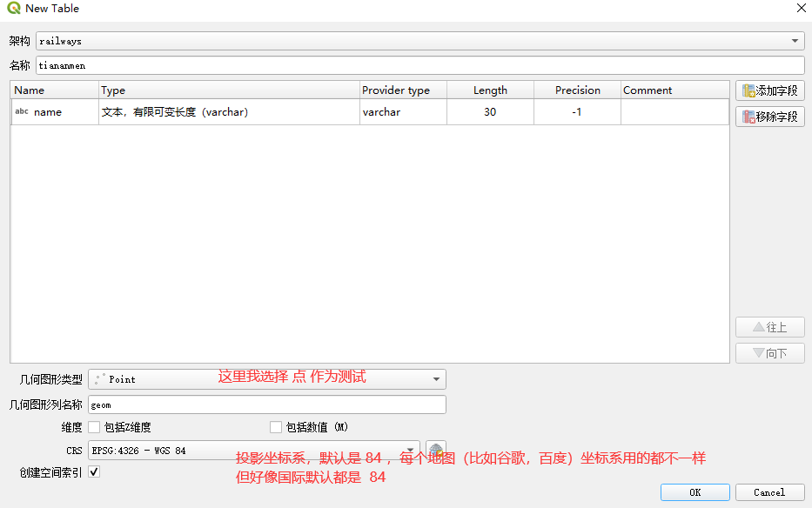
Task: Click the geom geometry column name field
Action: click(x=261, y=404)
